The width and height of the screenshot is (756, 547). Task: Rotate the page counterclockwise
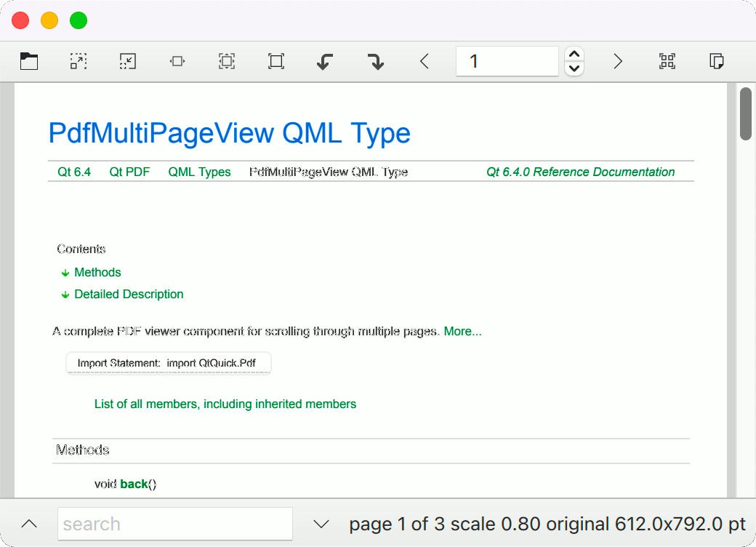(x=324, y=61)
